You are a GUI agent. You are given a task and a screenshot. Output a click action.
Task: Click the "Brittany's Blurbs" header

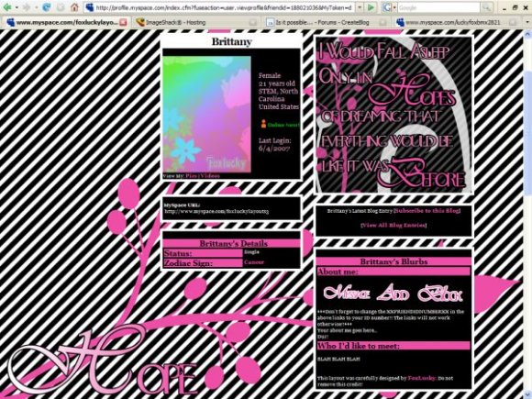click(x=393, y=261)
